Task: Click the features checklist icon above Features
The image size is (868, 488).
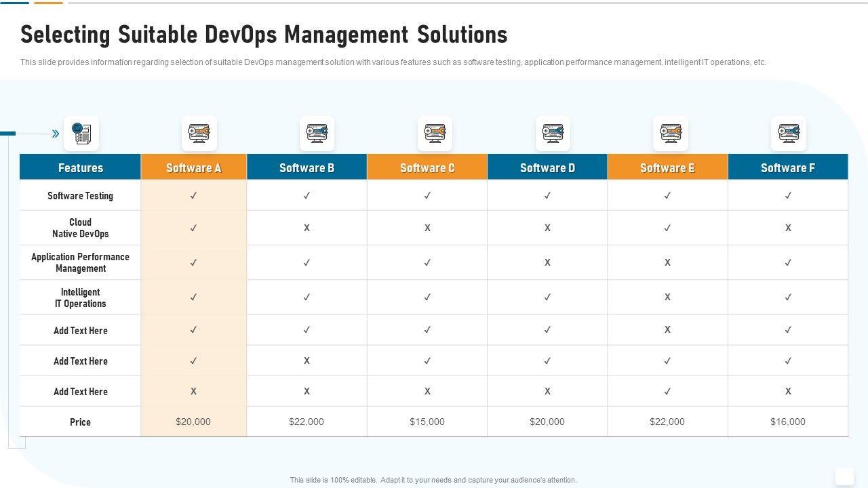Action: click(x=81, y=134)
